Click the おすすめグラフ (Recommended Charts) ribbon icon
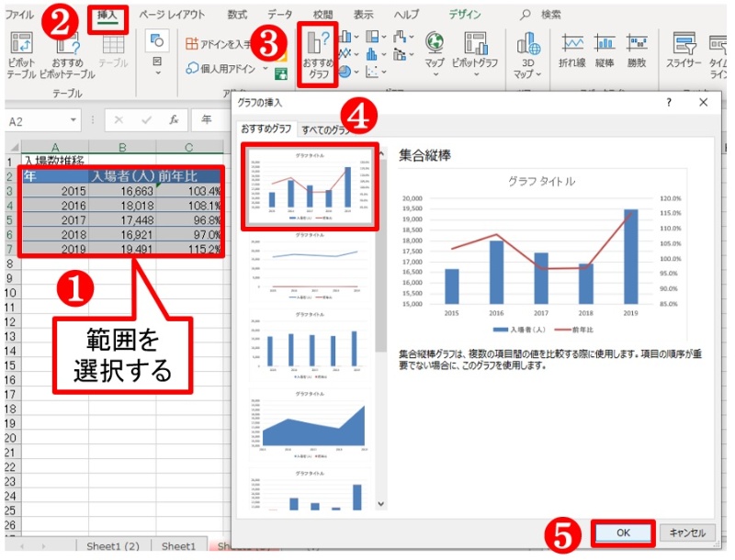This screenshot has width=735, height=560. pos(318,55)
